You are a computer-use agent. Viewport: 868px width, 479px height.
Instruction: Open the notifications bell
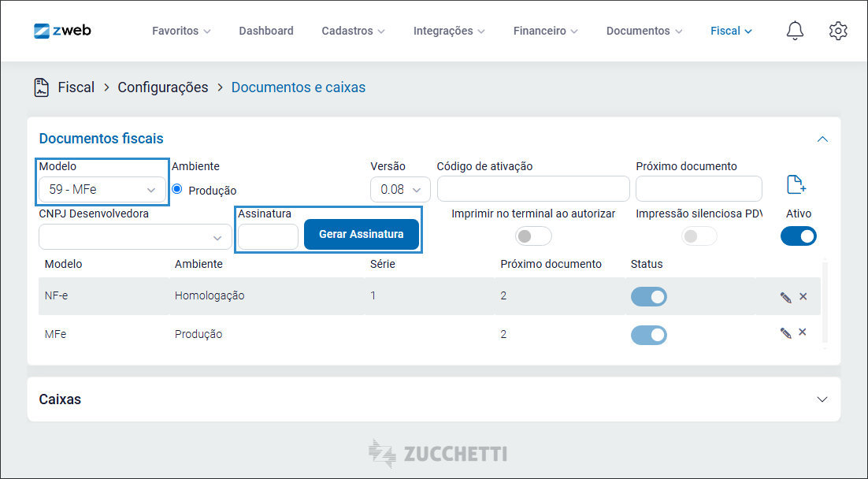pos(795,31)
